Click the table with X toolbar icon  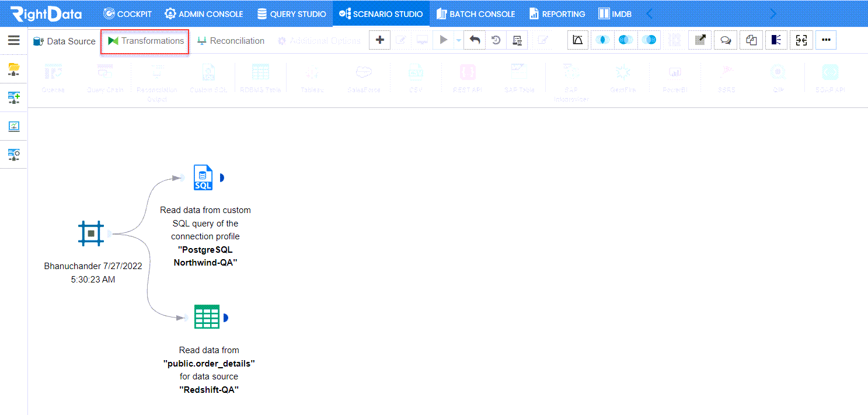pos(517,40)
